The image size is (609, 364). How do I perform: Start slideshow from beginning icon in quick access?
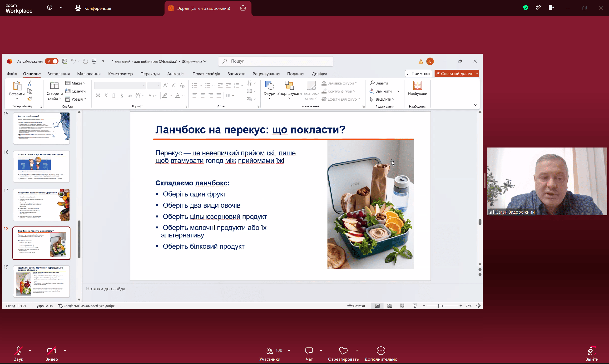coord(94,61)
